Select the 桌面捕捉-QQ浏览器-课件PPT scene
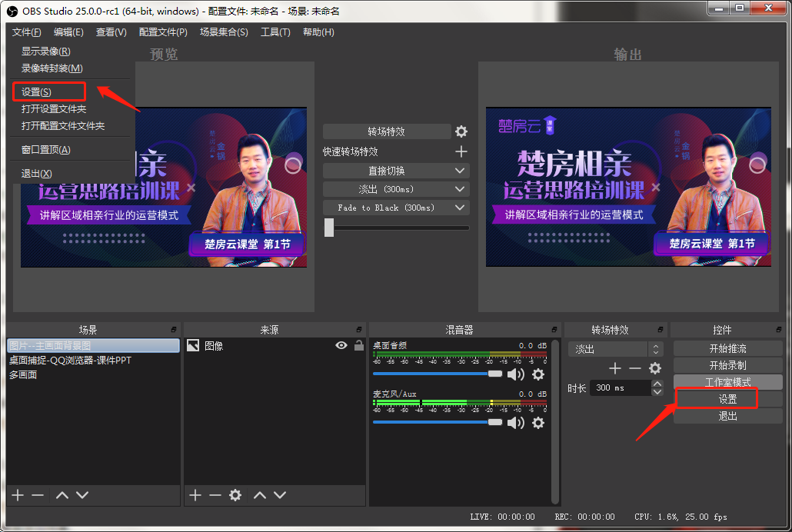This screenshot has width=792, height=532. click(71, 360)
